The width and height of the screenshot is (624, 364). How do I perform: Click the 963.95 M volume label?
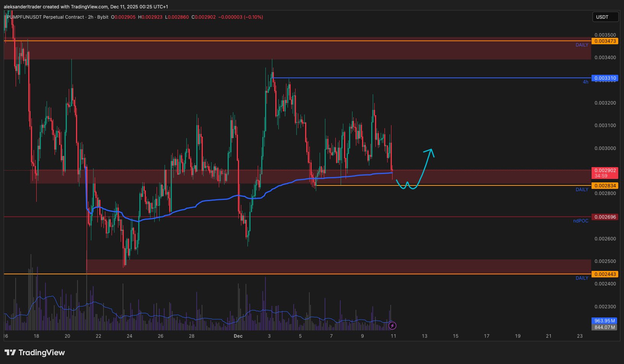coord(605,321)
